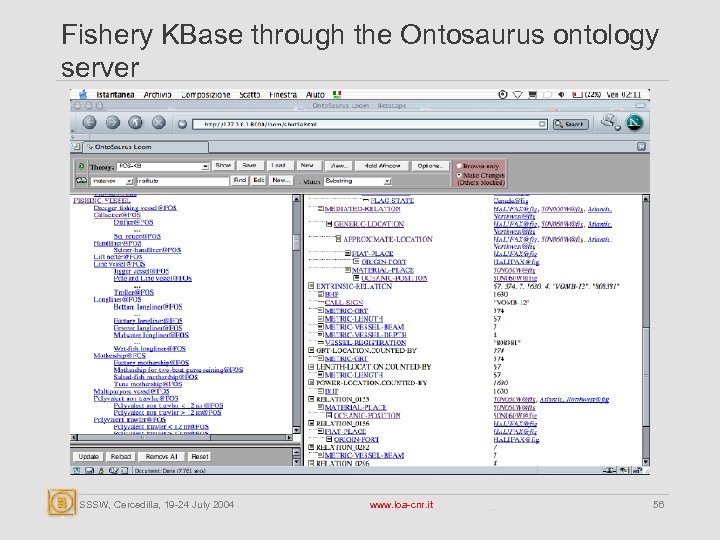Click the Options... button
This screenshot has width=720, height=540.
(430, 166)
